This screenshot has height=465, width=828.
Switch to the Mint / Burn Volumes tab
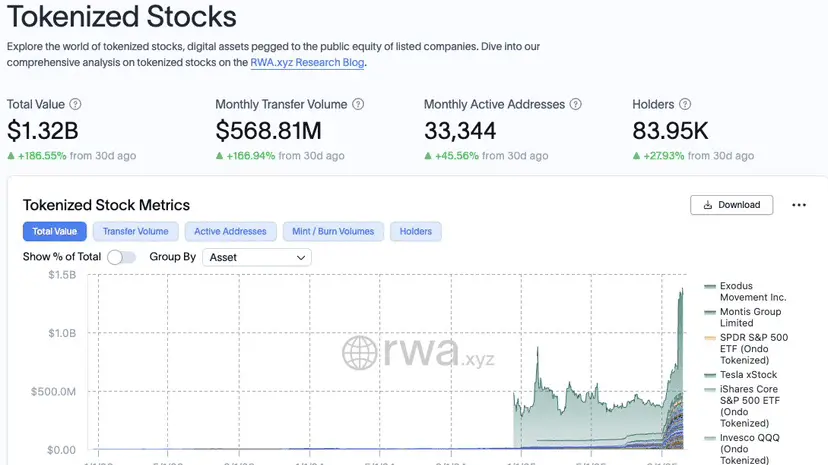point(333,231)
